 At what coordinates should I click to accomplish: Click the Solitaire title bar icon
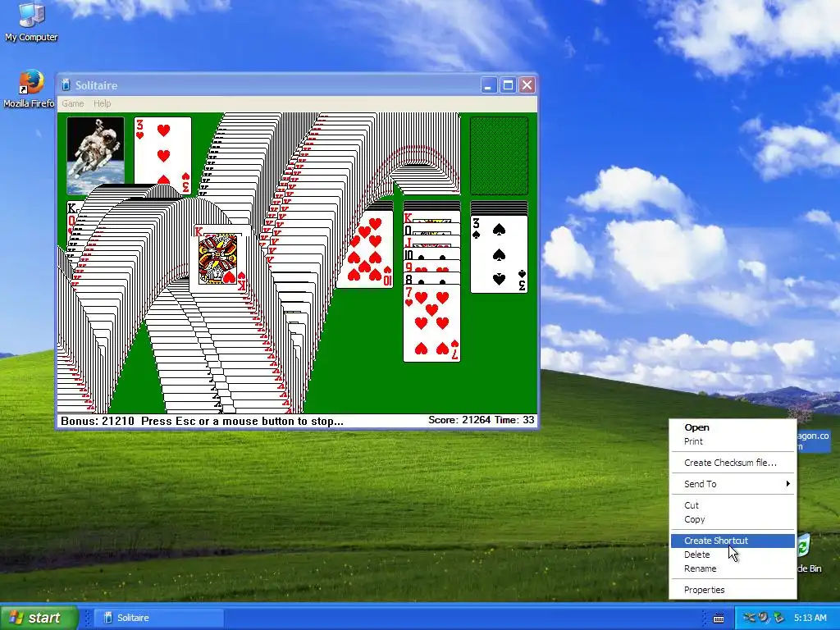point(66,85)
